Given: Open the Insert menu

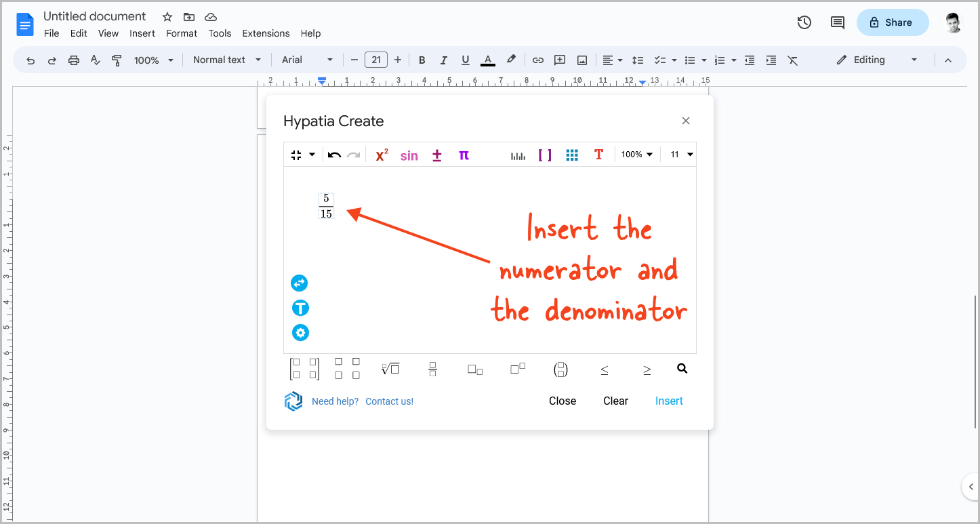Looking at the screenshot, I should pyautogui.click(x=142, y=33).
